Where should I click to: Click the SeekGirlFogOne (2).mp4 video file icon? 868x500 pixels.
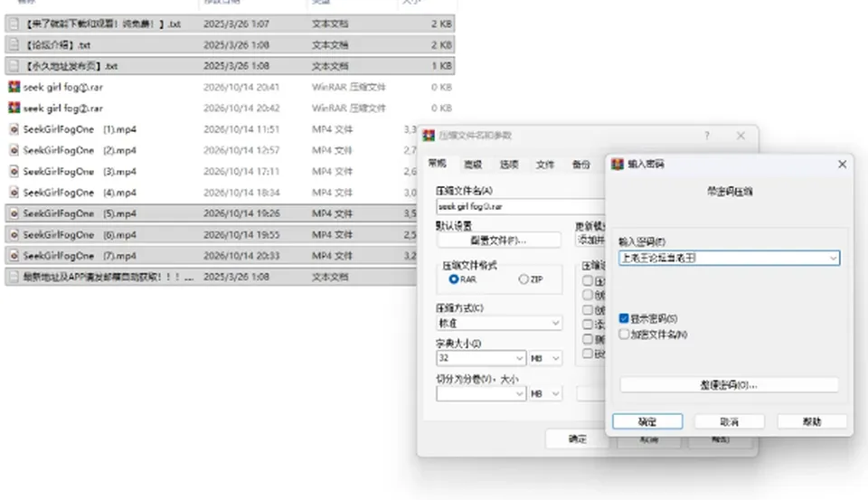point(14,151)
